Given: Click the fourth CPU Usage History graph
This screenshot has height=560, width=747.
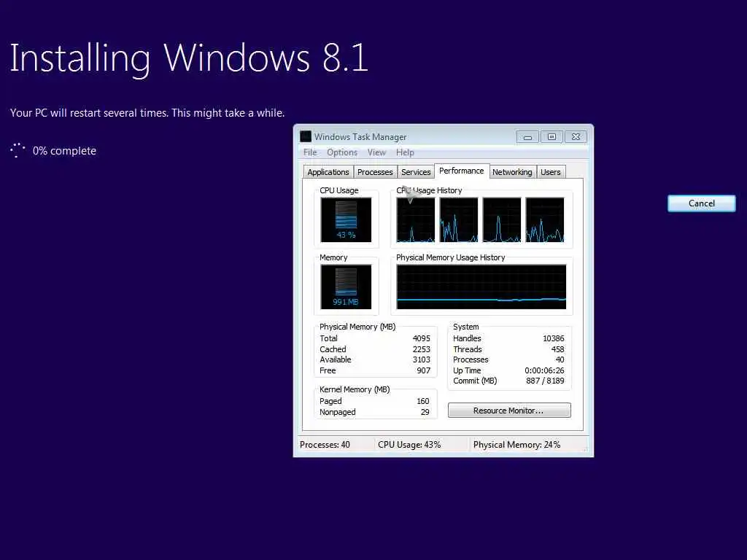Looking at the screenshot, I should click(544, 220).
